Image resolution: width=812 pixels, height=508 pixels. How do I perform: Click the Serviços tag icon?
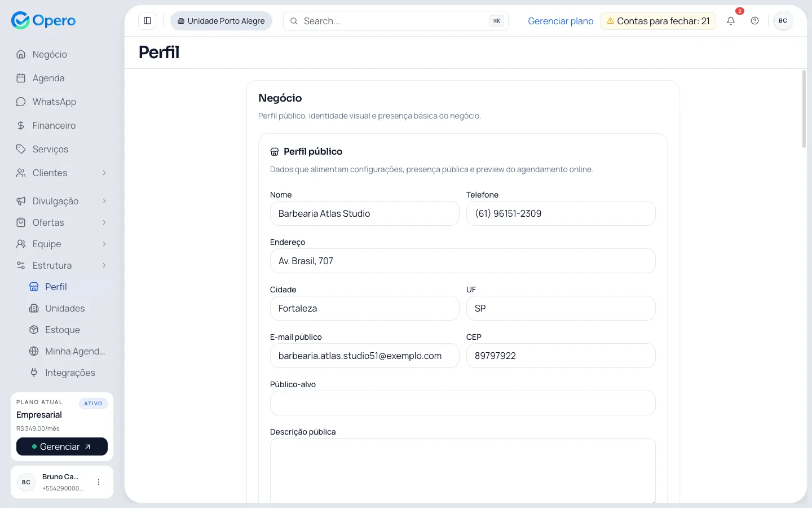click(21, 149)
